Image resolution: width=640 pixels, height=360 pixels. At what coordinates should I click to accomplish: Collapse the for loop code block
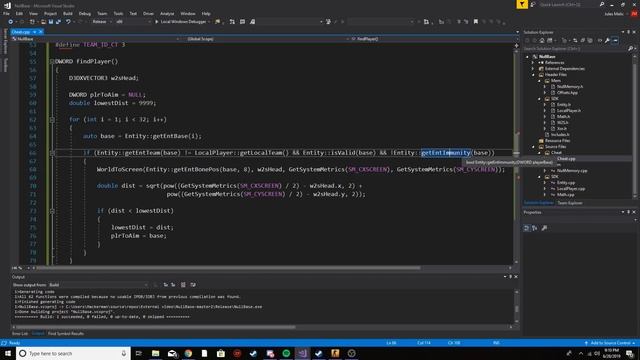point(52,120)
